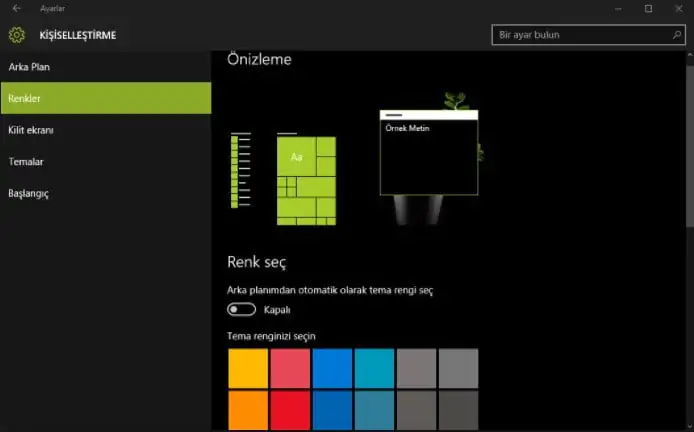Open the Temalar page
Viewport: 694px width, 432px height.
(26, 161)
